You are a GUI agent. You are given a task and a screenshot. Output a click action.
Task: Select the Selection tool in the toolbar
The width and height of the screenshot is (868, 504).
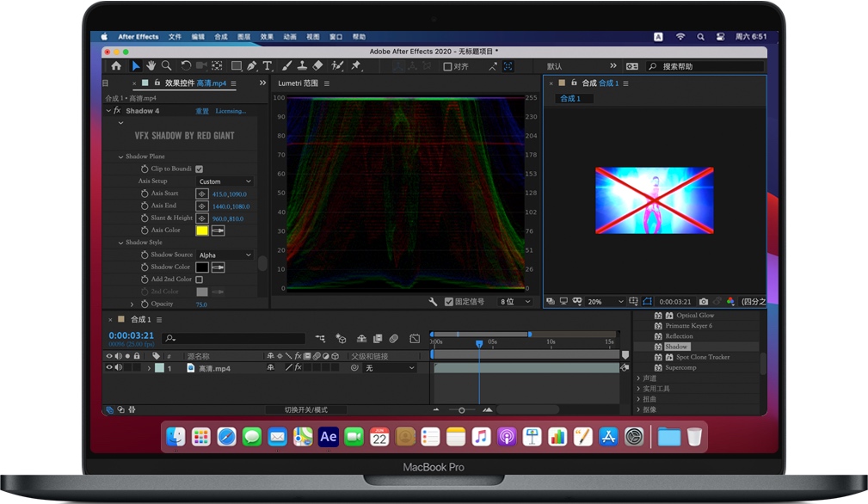[x=136, y=65]
